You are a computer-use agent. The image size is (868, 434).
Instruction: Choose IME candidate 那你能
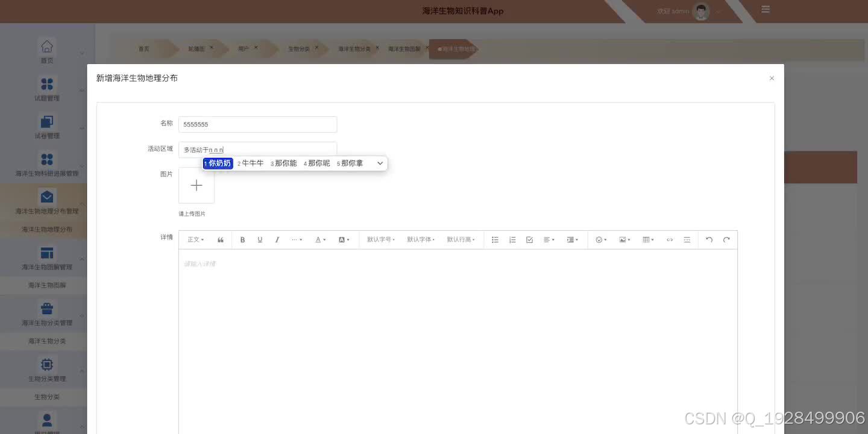click(x=284, y=163)
